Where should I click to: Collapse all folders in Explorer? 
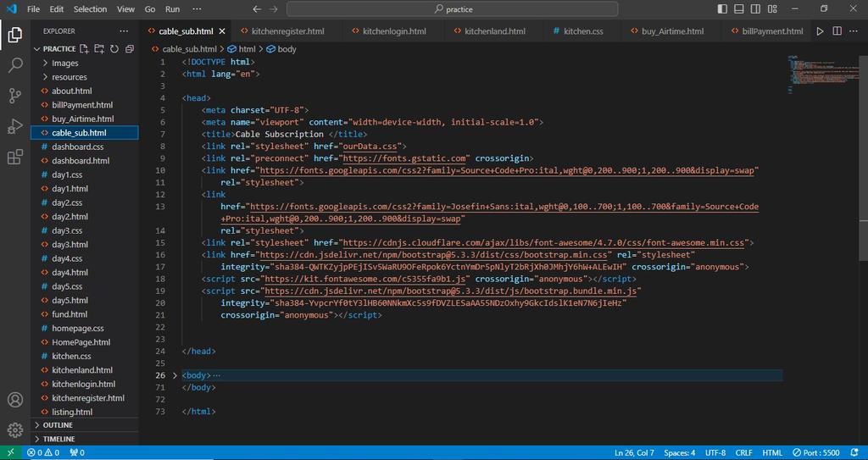tap(130, 49)
